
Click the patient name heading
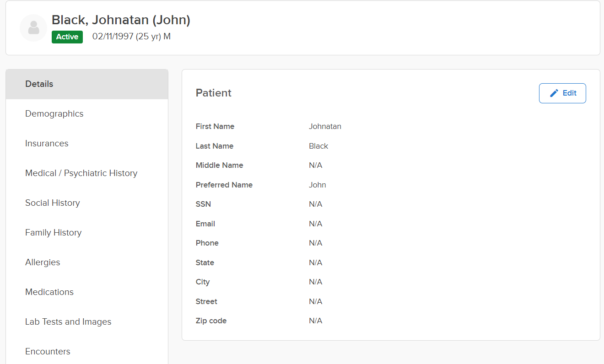coord(121,20)
